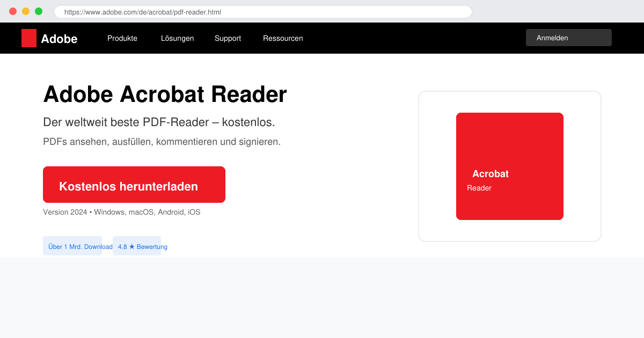Click the Adobe wordmark in header
Screen dimensions: 644x338
59,39
